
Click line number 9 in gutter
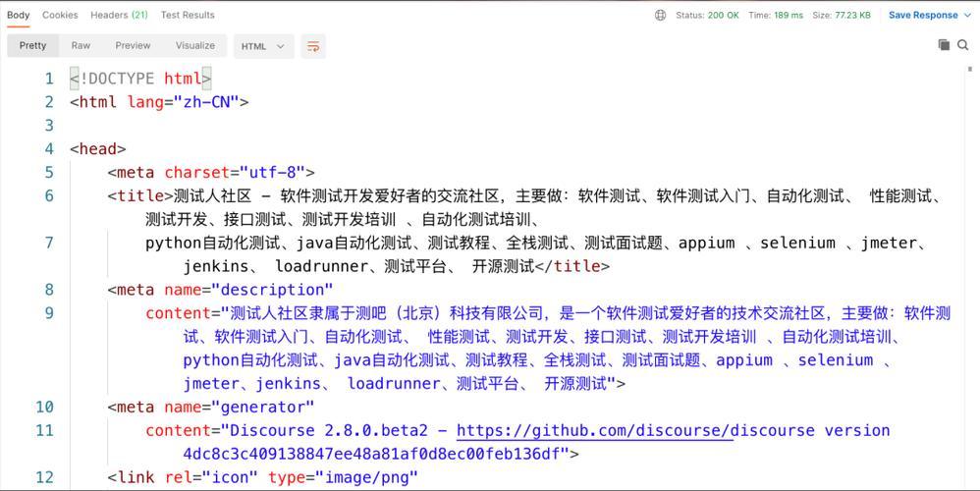coord(49,313)
